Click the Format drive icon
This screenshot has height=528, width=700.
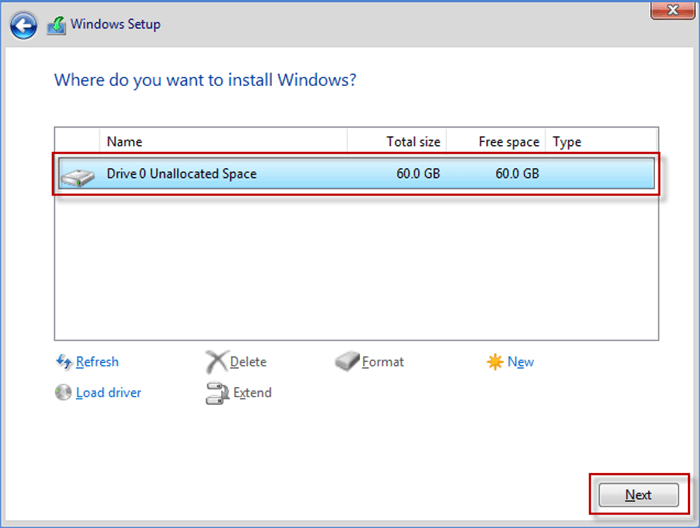point(346,362)
